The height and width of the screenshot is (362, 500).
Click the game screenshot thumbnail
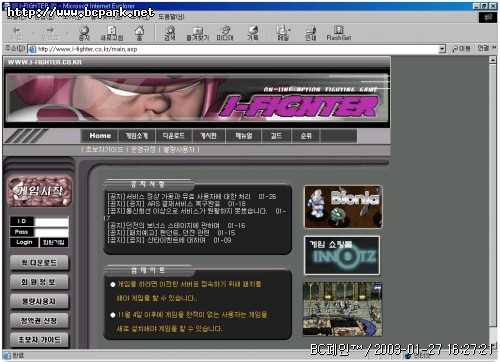(x=343, y=309)
